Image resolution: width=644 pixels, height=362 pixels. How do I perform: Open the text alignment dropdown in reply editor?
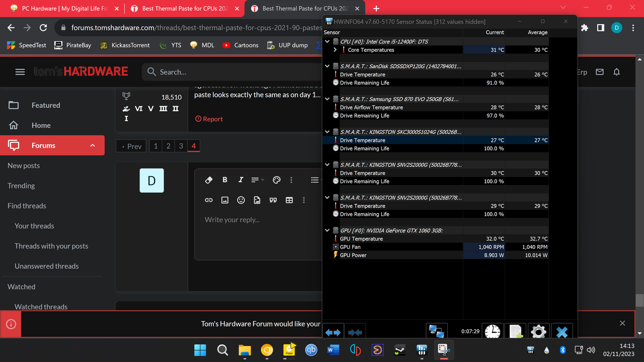point(257,180)
